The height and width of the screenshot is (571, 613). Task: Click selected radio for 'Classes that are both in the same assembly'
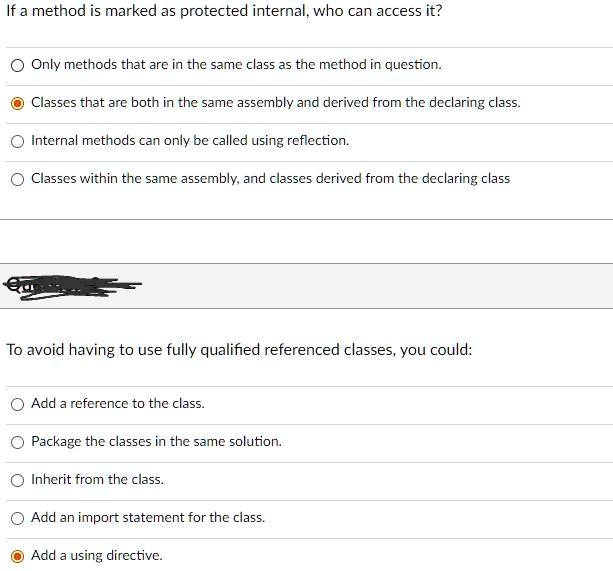coord(17,103)
